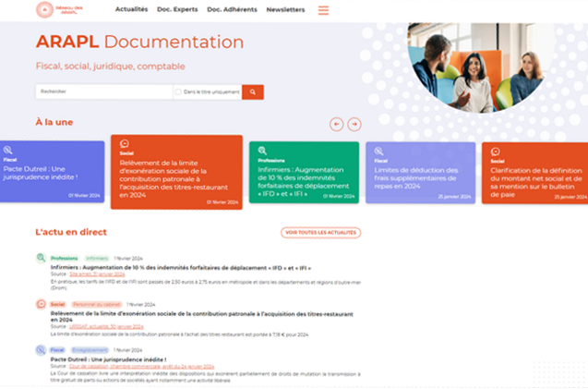Viewport: 588px width, 389px height.
Task: Click the Social icon on titres-restaurant card
Action: pos(125,144)
